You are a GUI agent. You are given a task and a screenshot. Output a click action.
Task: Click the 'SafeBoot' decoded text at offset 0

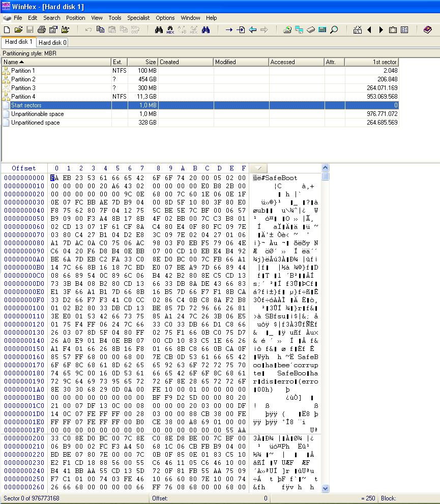[x=281, y=178]
